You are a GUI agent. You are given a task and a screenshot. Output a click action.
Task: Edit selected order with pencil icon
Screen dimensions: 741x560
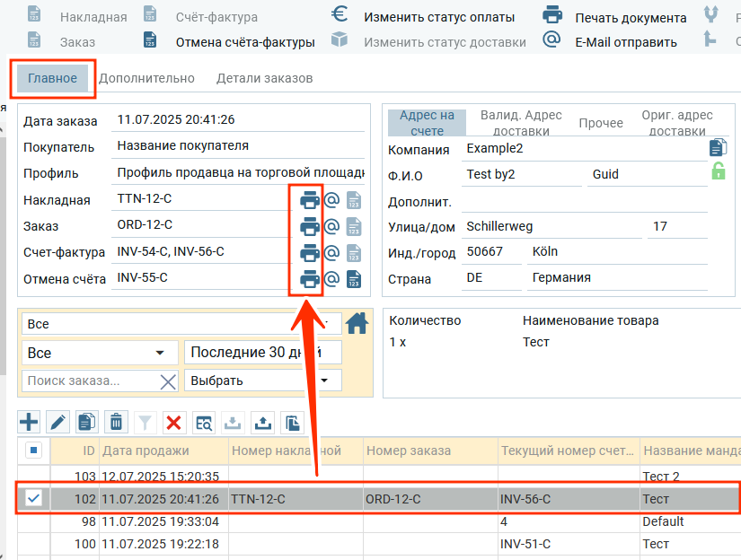tap(58, 422)
